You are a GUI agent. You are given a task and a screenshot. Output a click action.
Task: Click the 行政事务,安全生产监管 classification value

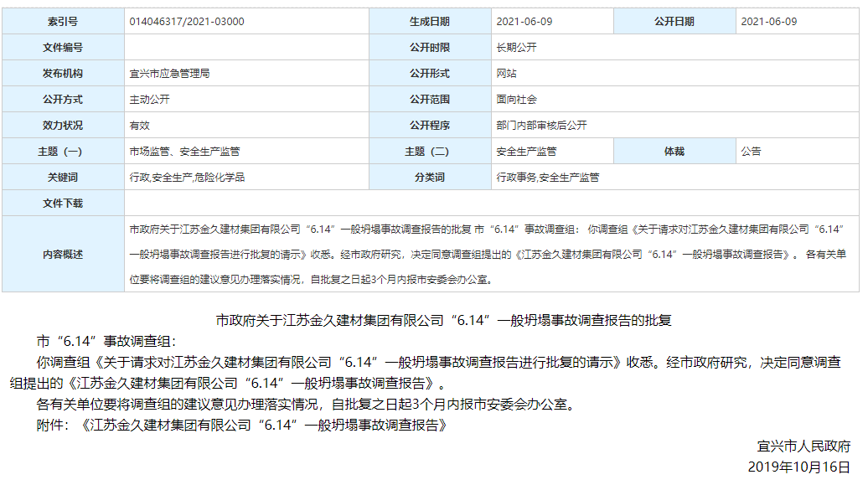coord(548,178)
